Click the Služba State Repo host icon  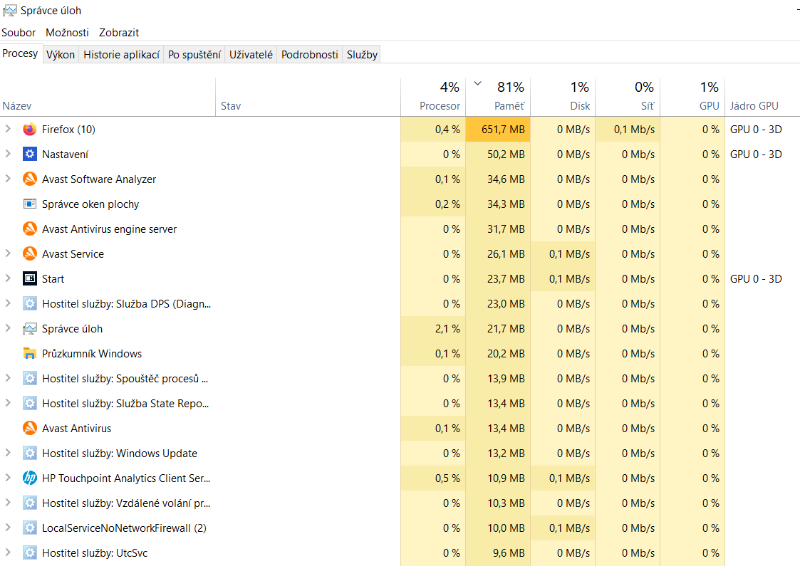[30, 403]
